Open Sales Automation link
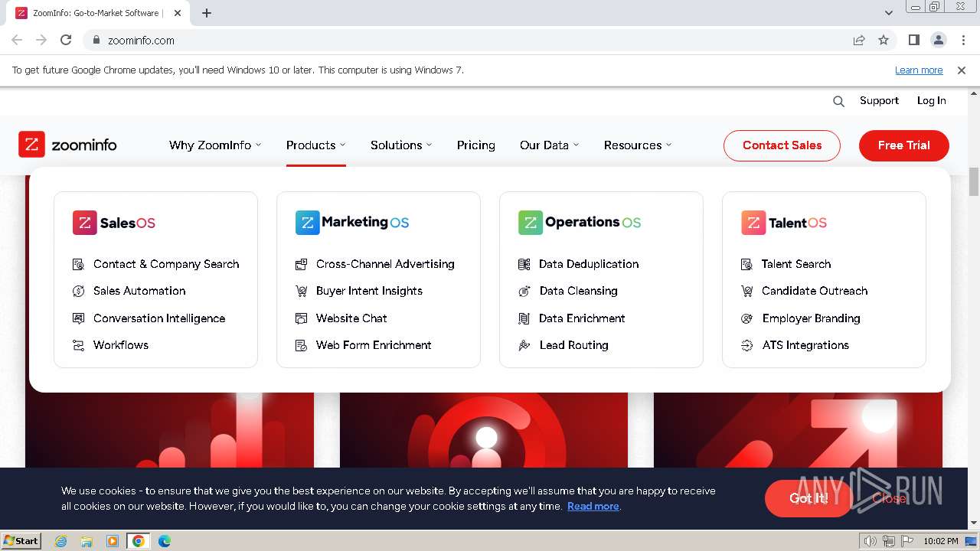 [x=139, y=291]
